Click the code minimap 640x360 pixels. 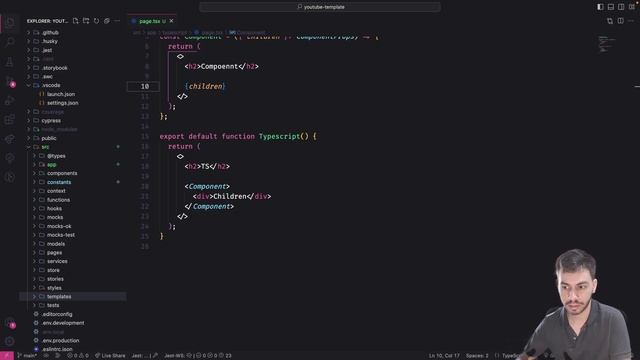(x=608, y=44)
